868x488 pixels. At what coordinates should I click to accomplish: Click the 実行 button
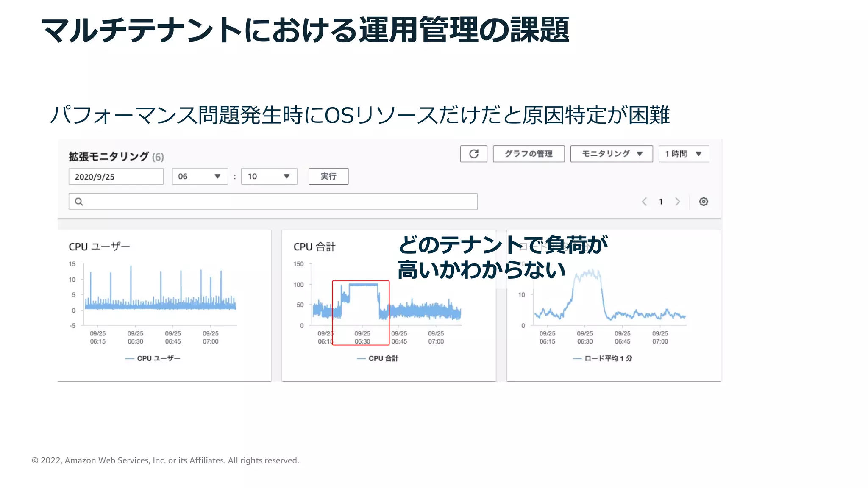[x=328, y=176]
